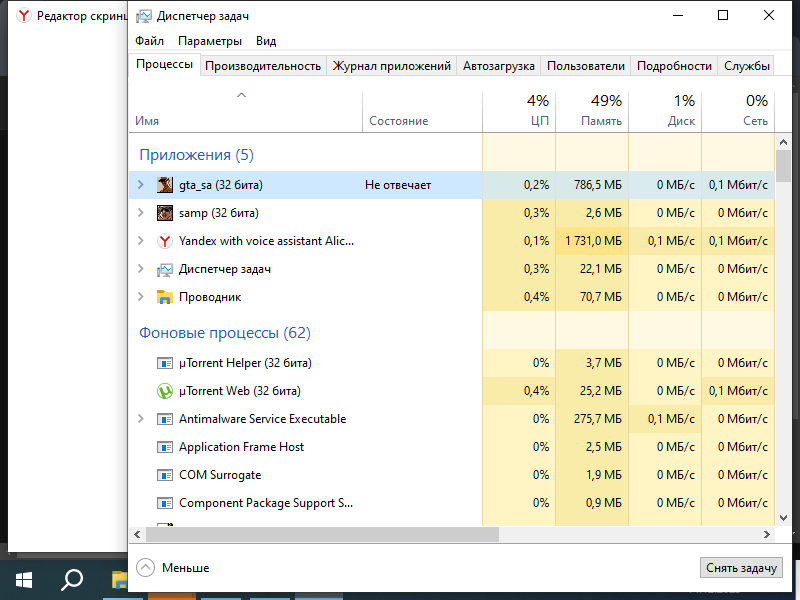
Task: Open Windows Start menu button
Action: (x=24, y=579)
